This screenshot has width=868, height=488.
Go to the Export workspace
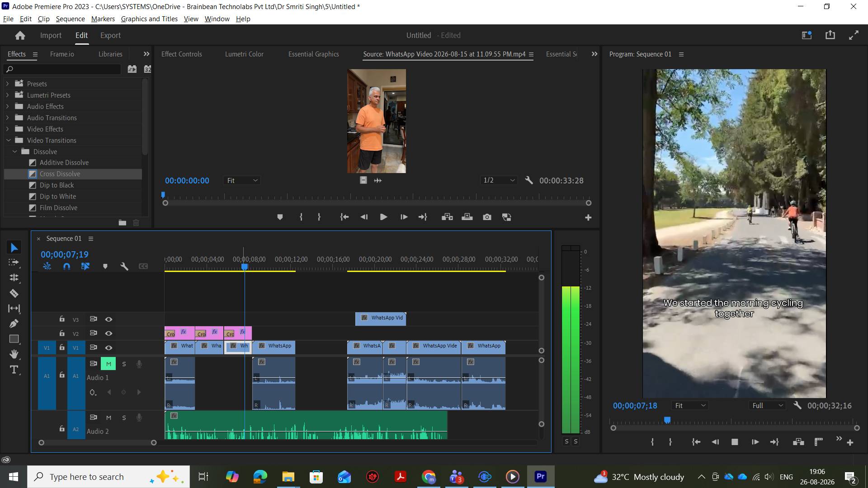tap(110, 35)
